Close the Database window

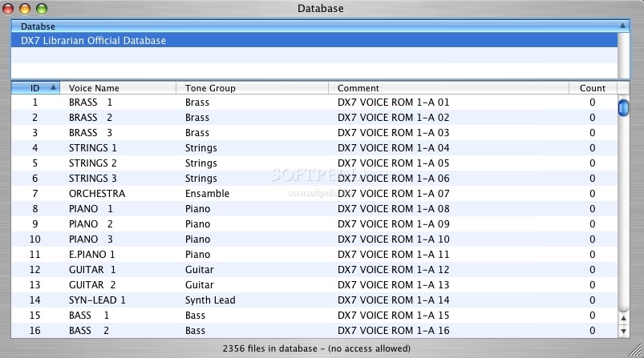8,9
